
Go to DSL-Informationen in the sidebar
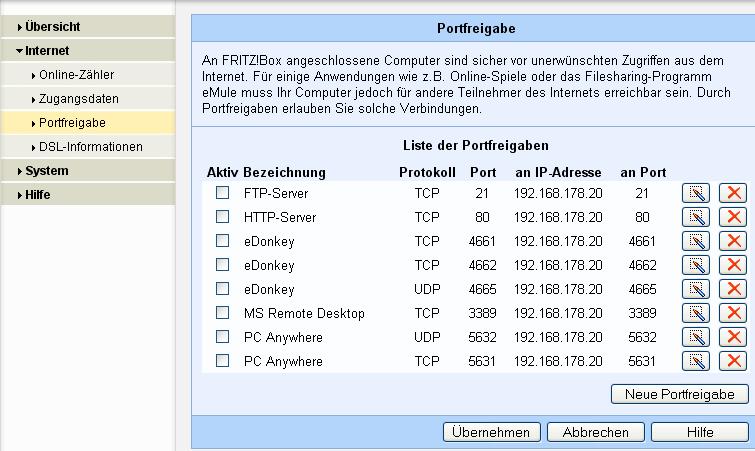90,147
